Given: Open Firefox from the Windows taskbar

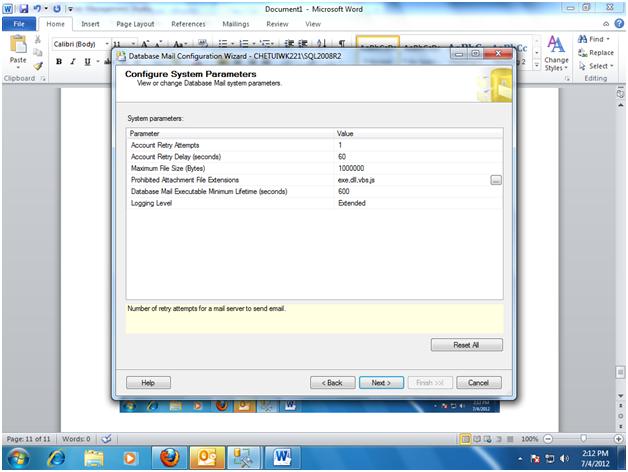Looking at the screenshot, I should pos(169,457).
